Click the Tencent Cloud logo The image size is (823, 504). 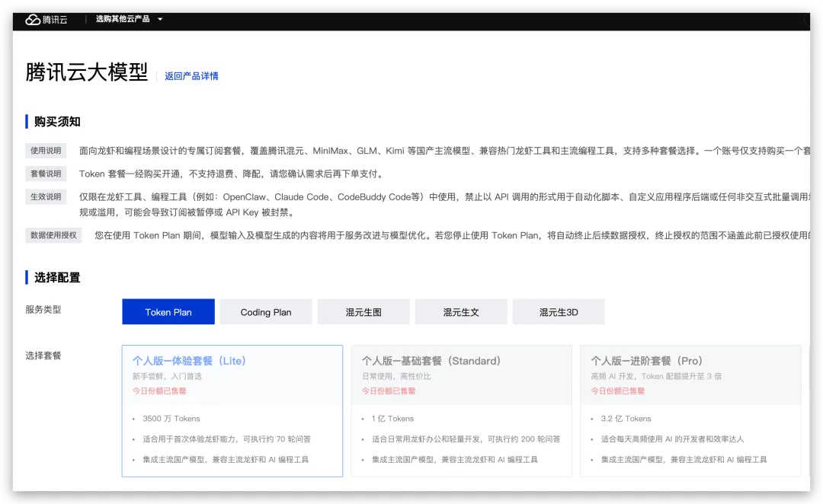tap(46, 19)
